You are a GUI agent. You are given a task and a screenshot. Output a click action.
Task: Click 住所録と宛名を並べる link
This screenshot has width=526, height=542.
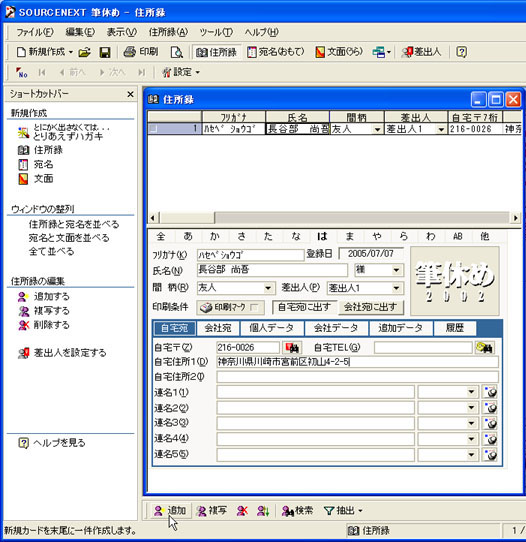74,224
